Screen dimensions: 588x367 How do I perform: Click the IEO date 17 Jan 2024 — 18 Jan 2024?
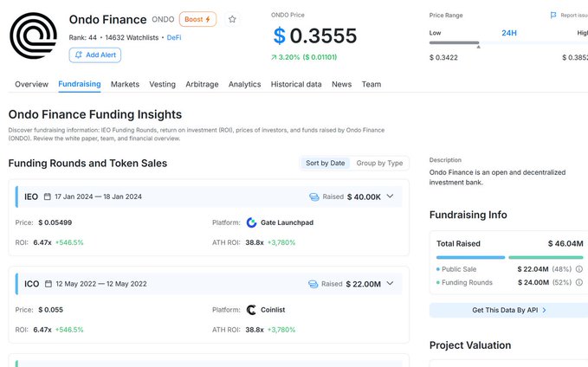point(98,196)
